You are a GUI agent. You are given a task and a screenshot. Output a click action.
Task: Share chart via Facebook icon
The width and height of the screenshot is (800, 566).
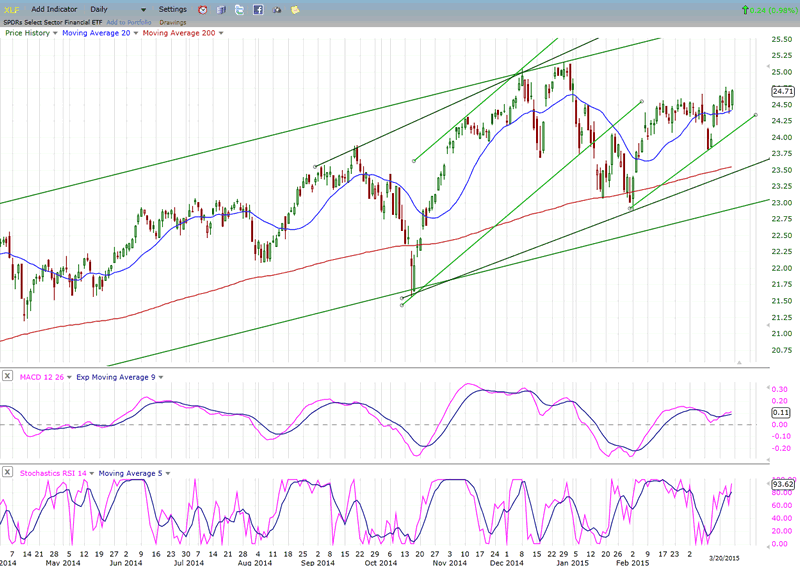(258, 10)
